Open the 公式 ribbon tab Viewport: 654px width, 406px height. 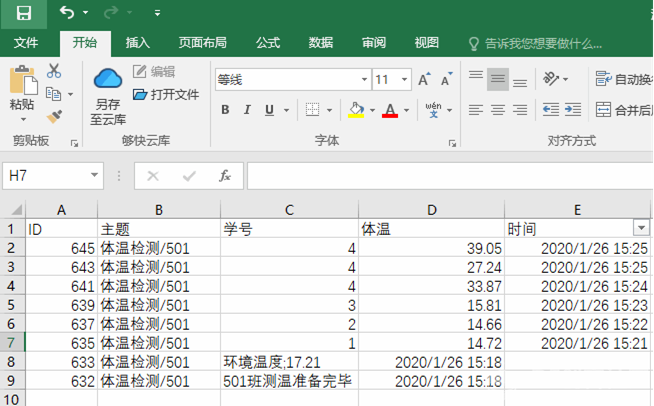[x=267, y=43]
